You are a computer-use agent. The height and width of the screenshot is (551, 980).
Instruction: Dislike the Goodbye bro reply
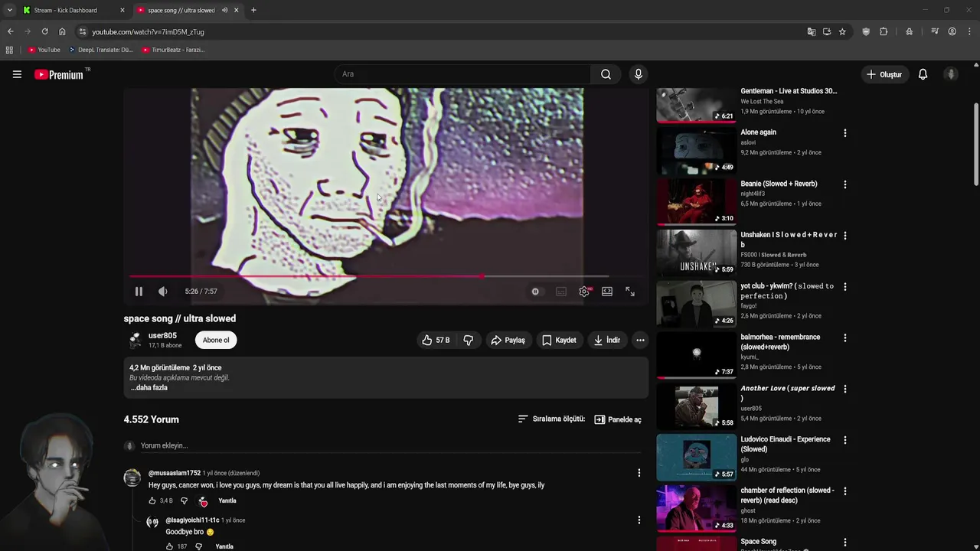pos(198,546)
